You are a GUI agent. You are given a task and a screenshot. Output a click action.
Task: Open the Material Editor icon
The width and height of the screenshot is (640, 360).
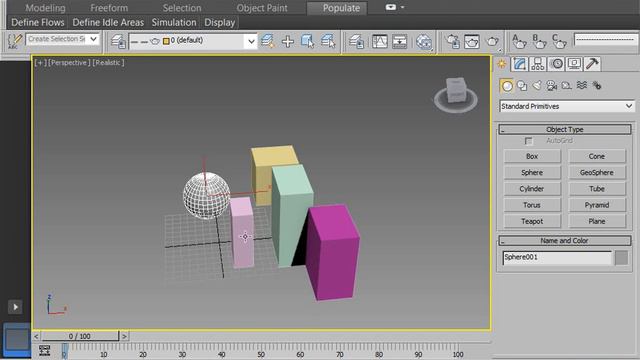[x=424, y=41]
